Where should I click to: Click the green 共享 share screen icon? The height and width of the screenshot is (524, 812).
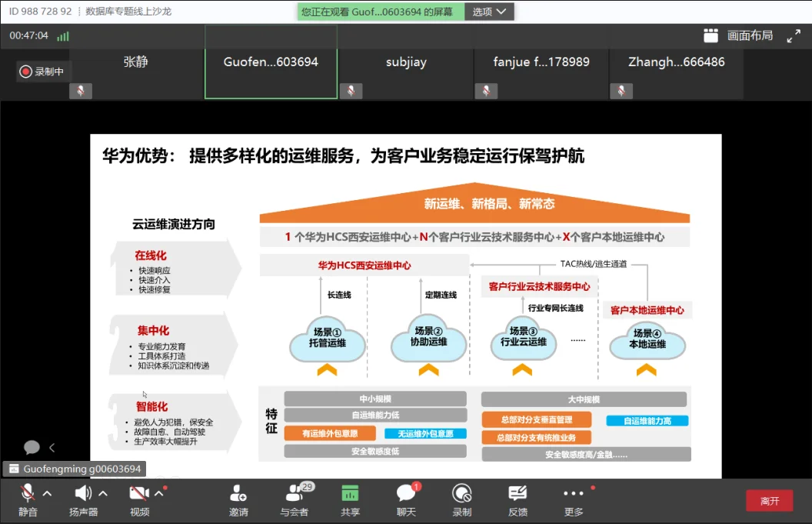(350, 494)
